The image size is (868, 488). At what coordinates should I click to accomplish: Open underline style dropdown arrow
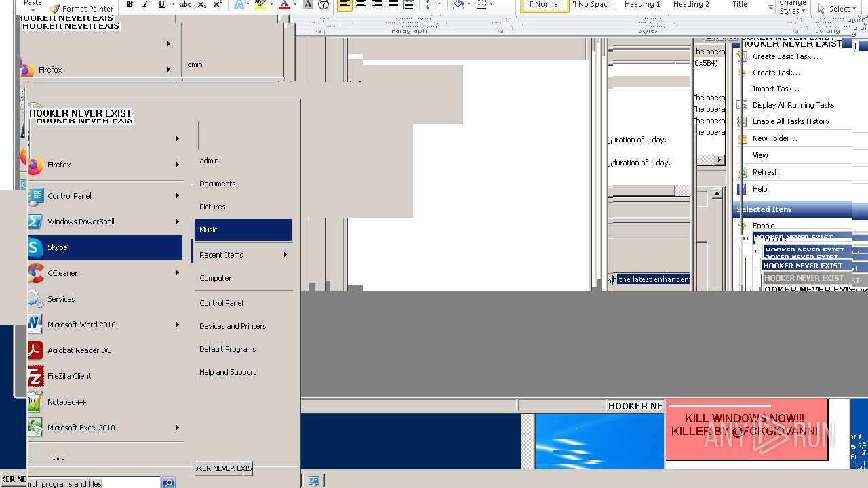173,4
